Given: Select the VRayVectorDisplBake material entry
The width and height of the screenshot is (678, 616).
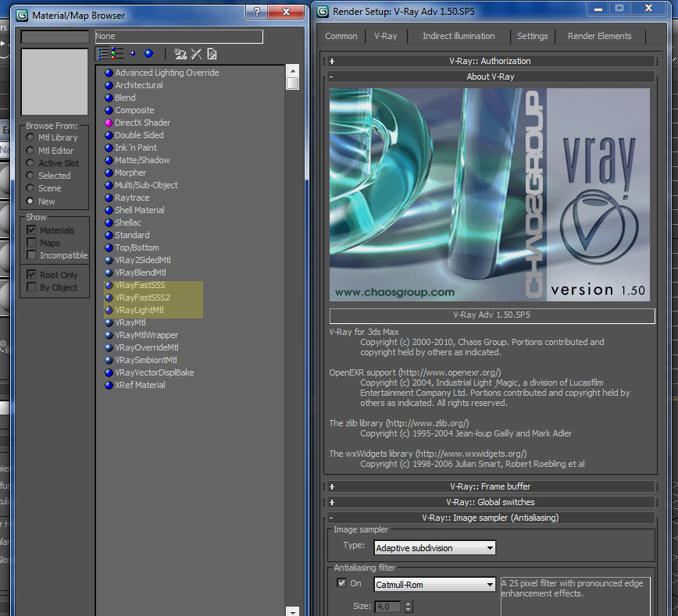Looking at the screenshot, I should (x=154, y=373).
